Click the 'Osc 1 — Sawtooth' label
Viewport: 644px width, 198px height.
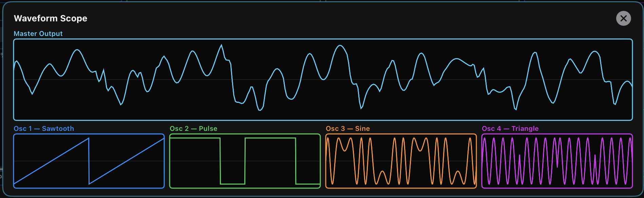[44, 128]
